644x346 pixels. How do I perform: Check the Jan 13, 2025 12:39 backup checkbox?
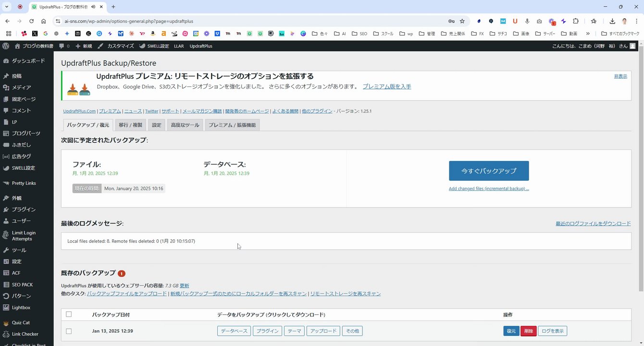(69, 331)
